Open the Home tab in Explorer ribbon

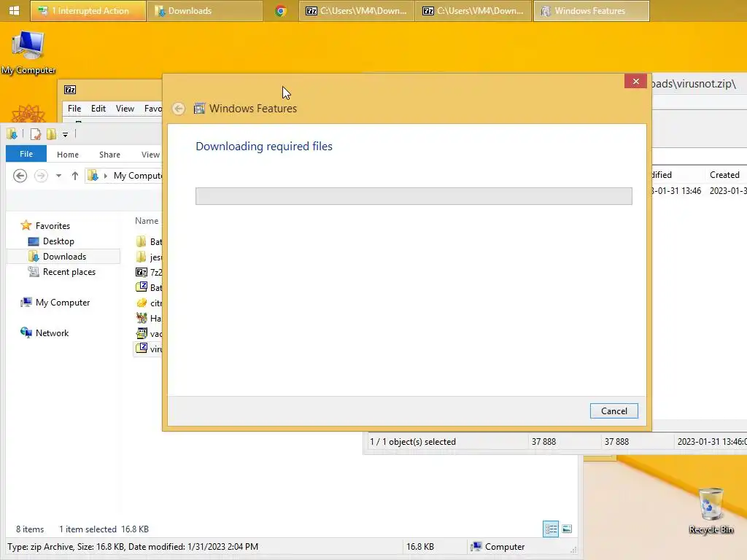(68, 155)
